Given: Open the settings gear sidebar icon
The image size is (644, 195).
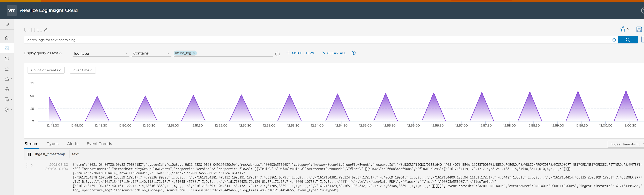Looking at the screenshot, I should (x=7, y=109).
